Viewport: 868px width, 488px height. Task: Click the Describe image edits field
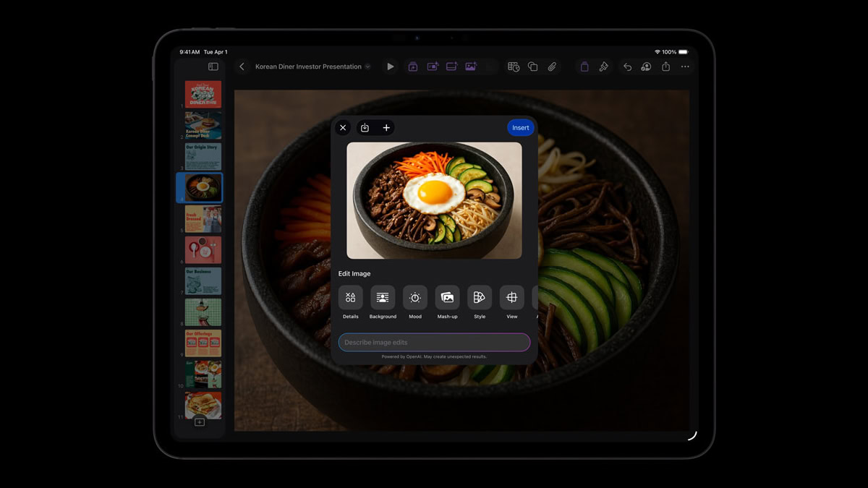click(434, 342)
